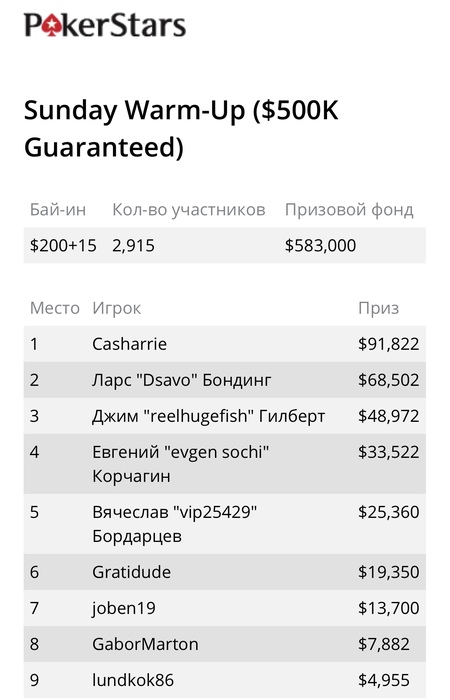This screenshot has width=450, height=700.
Task: Click the $91,822 first place prize
Action: click(389, 344)
